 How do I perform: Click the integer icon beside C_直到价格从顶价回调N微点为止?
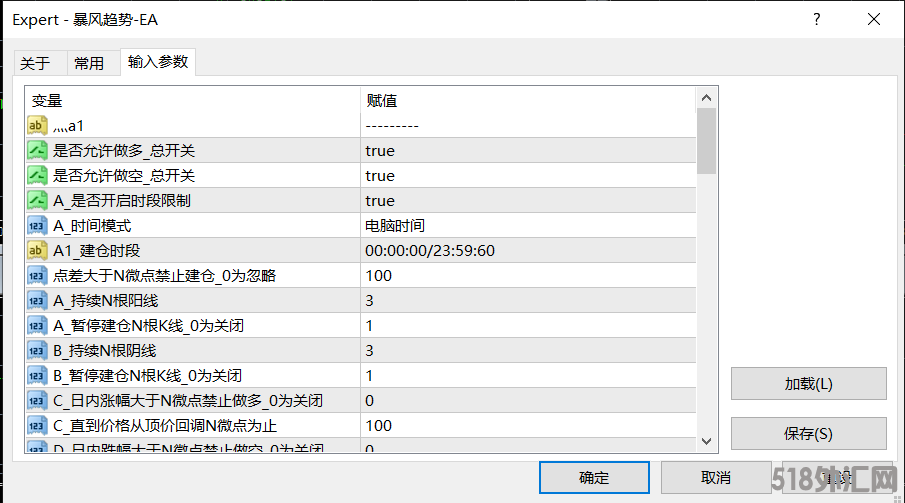[x=37, y=425]
